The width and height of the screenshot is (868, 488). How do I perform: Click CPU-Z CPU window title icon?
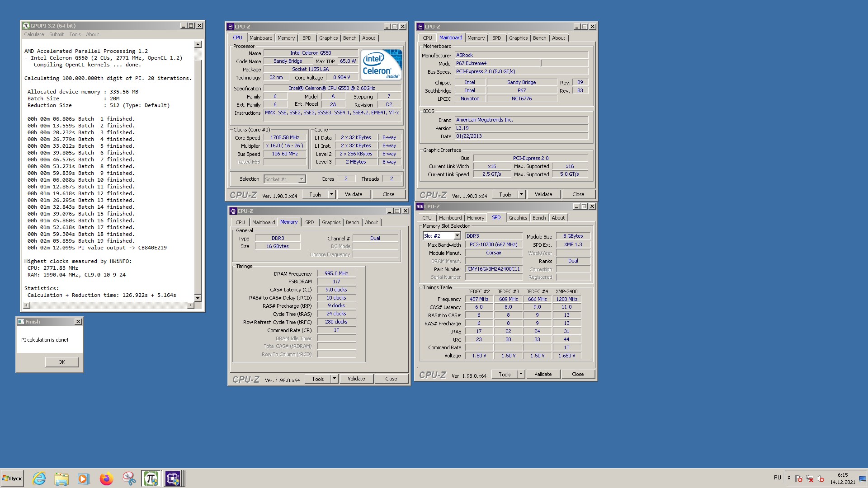tap(231, 27)
